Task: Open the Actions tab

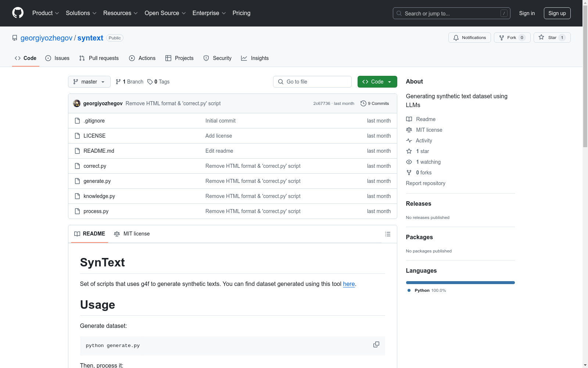Action: 142,58
